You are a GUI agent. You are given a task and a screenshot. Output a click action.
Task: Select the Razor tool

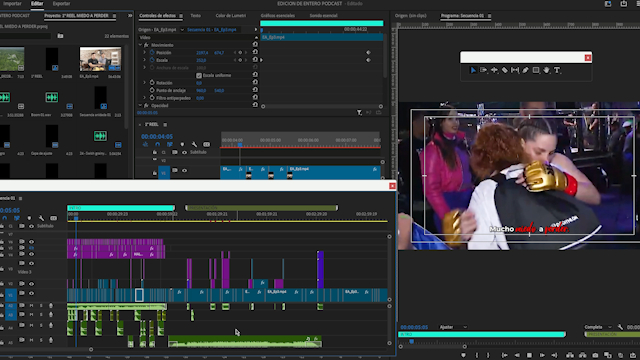(x=504, y=70)
